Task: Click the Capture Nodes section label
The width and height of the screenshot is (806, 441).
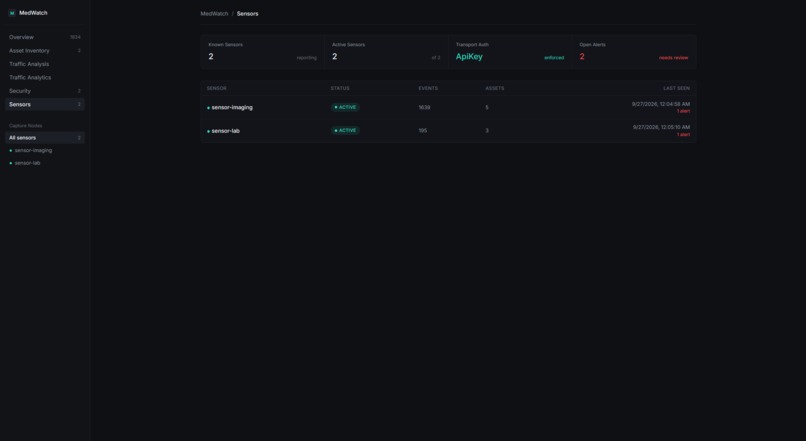Action: tap(26, 125)
